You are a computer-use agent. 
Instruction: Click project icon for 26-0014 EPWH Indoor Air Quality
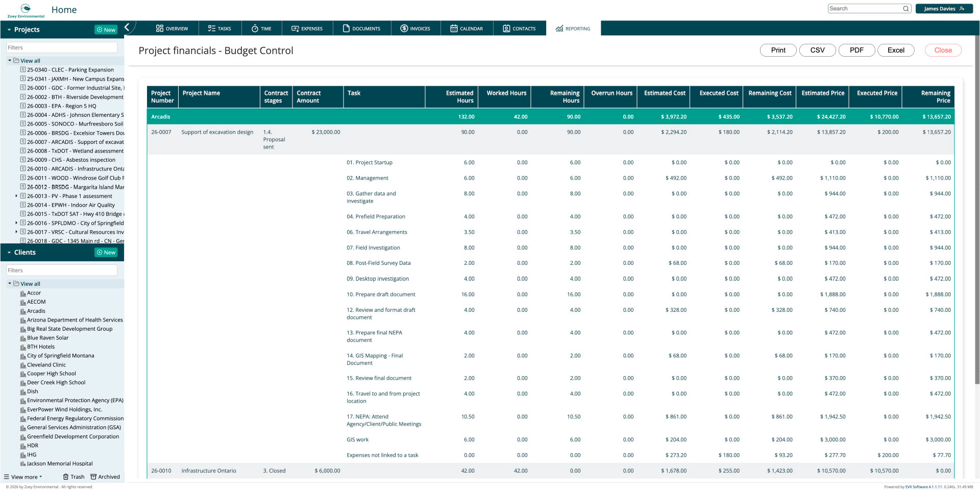click(23, 205)
